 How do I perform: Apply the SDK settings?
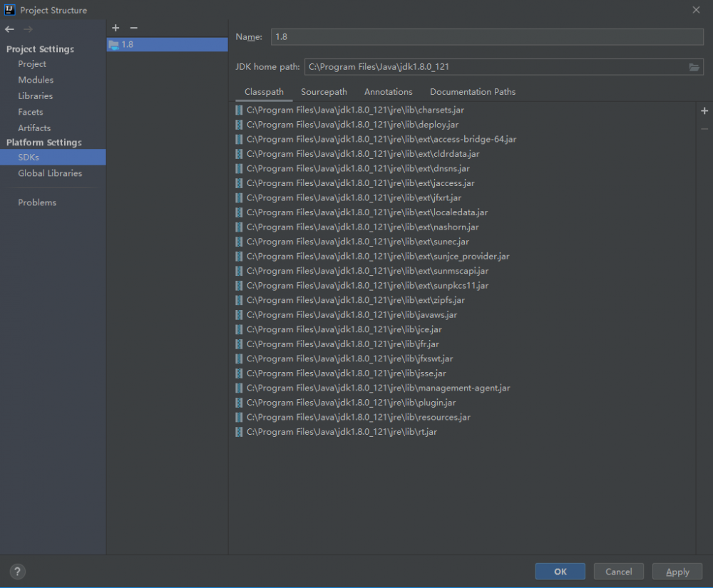tap(677, 571)
